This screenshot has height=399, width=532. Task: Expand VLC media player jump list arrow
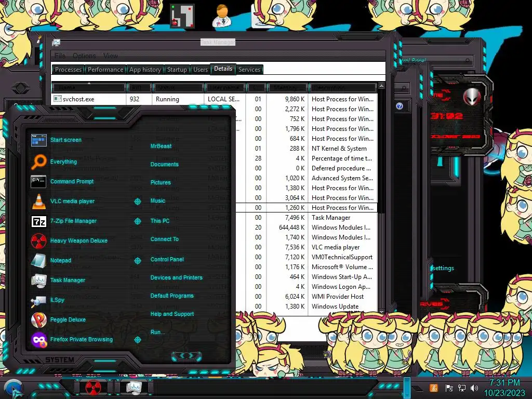(x=137, y=202)
